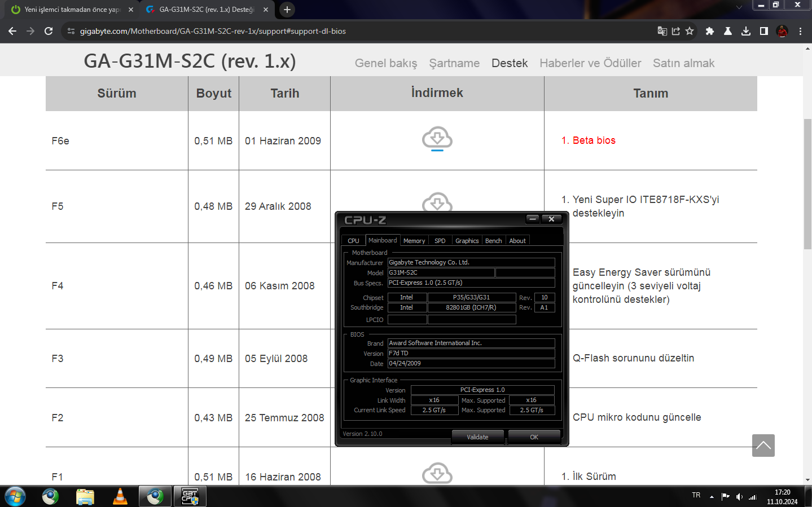Image resolution: width=812 pixels, height=507 pixels.
Task: Bookmark this page with the star
Action: (x=690, y=31)
